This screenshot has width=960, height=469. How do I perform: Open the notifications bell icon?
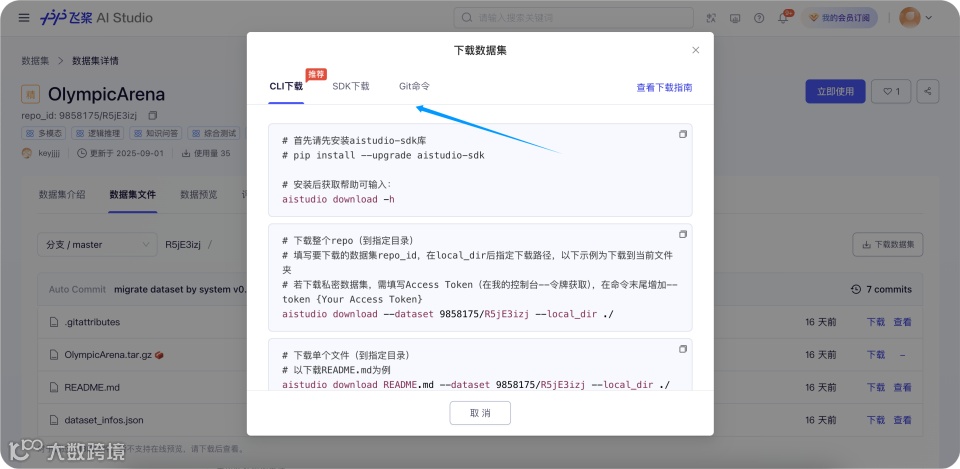click(783, 18)
